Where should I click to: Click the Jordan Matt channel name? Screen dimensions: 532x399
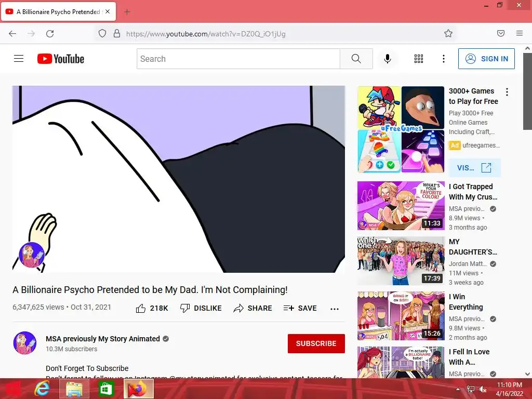pos(468,263)
